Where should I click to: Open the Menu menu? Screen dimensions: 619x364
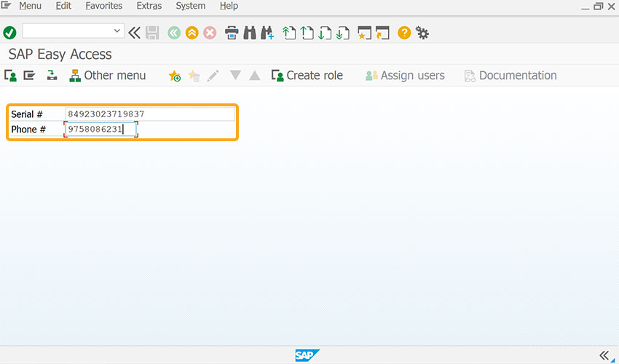tap(30, 6)
